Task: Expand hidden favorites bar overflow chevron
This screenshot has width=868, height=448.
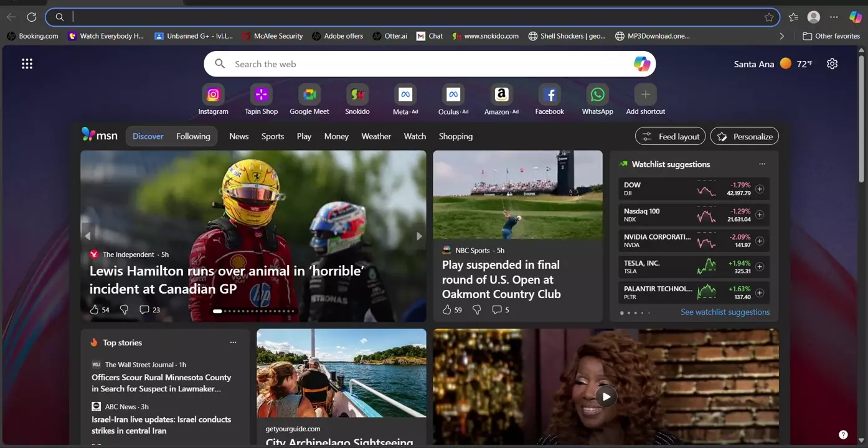Action: coord(782,36)
